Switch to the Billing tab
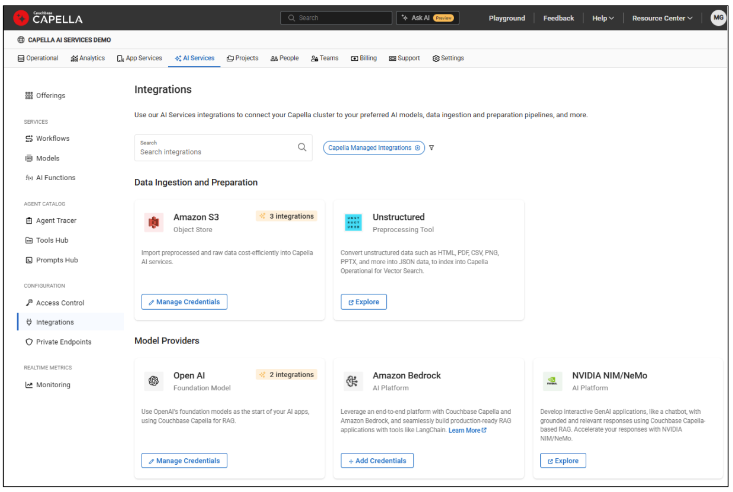 pos(364,58)
